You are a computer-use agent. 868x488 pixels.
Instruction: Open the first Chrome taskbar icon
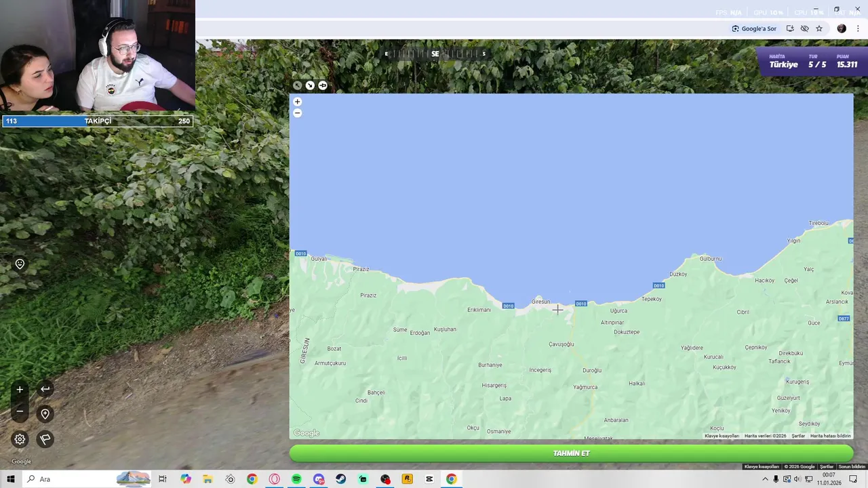(x=252, y=479)
